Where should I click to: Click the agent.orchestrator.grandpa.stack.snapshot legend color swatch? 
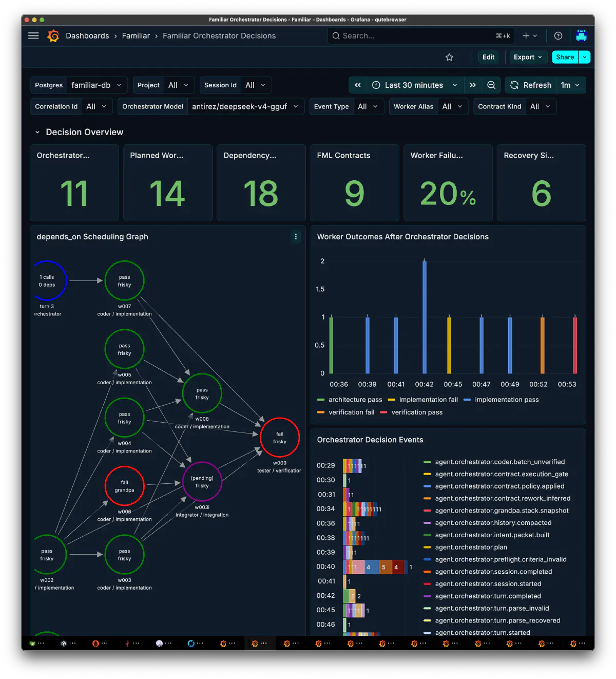click(427, 511)
